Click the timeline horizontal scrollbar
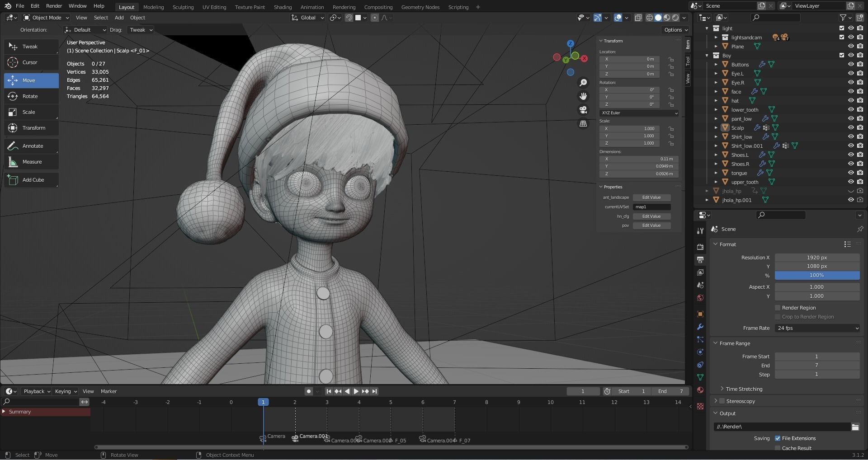The width and height of the screenshot is (868, 460). pos(392,447)
